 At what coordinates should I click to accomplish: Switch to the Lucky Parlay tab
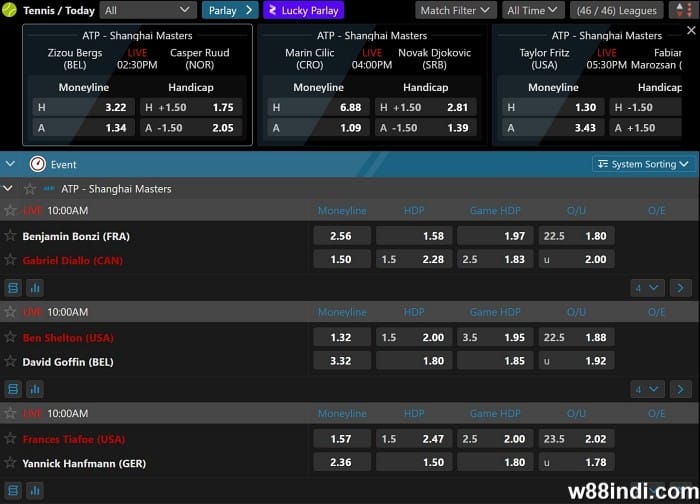(303, 11)
